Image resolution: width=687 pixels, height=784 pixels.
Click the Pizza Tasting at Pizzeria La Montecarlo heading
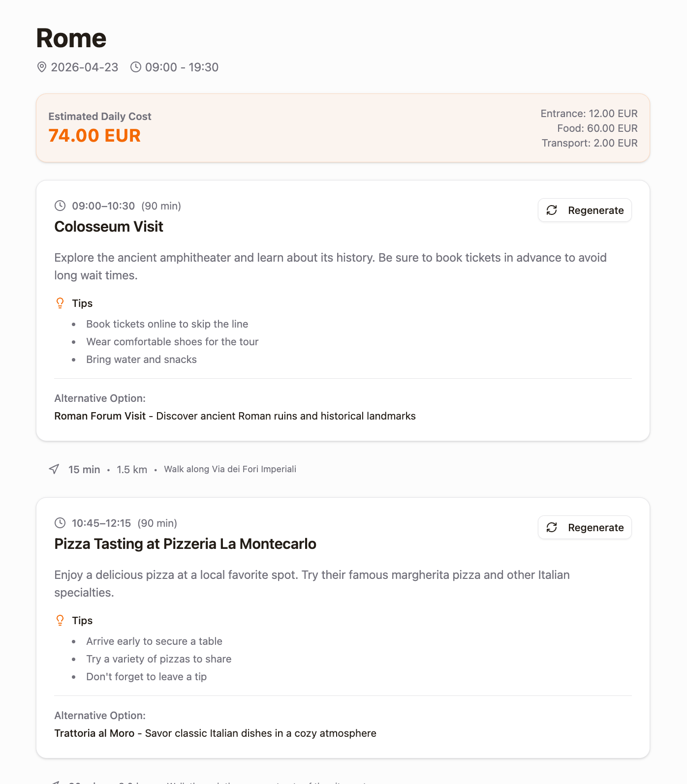[x=185, y=544]
